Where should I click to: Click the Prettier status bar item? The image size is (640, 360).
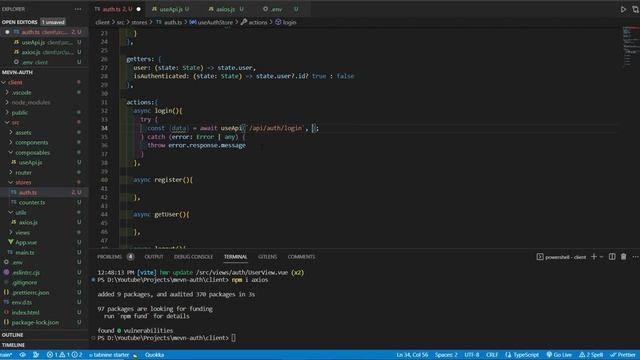coord(623,355)
